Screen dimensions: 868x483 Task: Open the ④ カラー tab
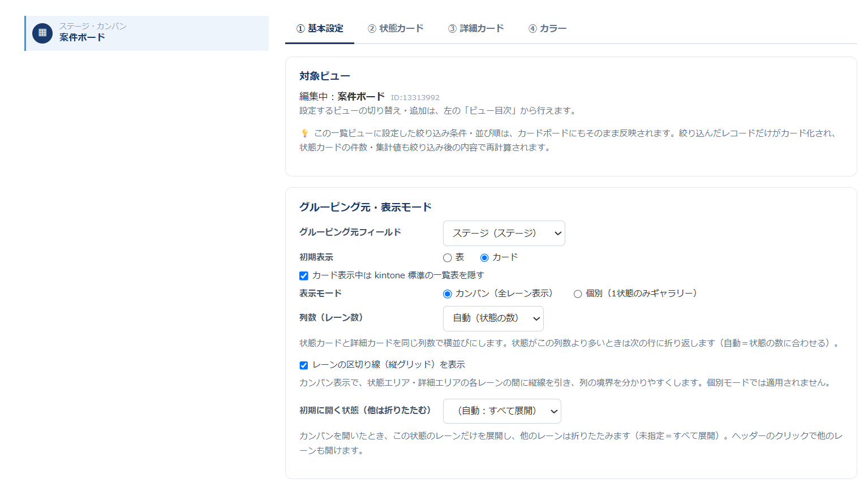547,28
